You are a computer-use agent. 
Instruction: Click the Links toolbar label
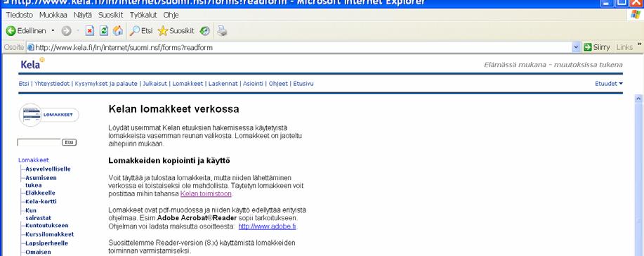coord(624,47)
